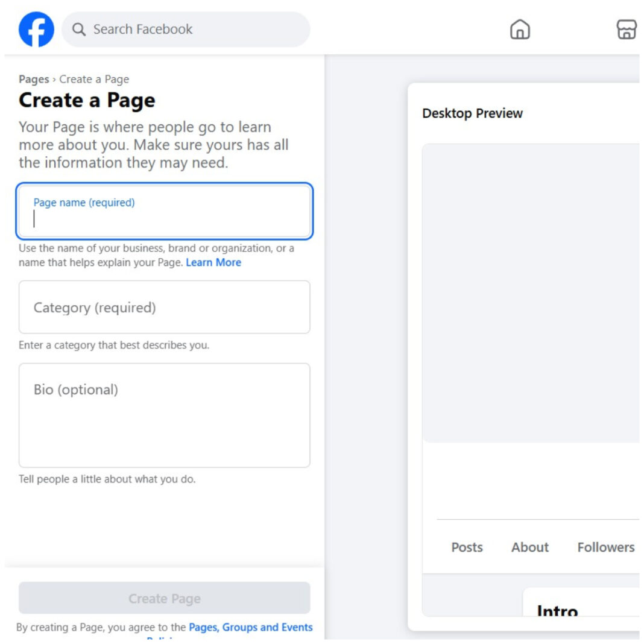Click the 'Create a Page' main heading

tap(87, 100)
